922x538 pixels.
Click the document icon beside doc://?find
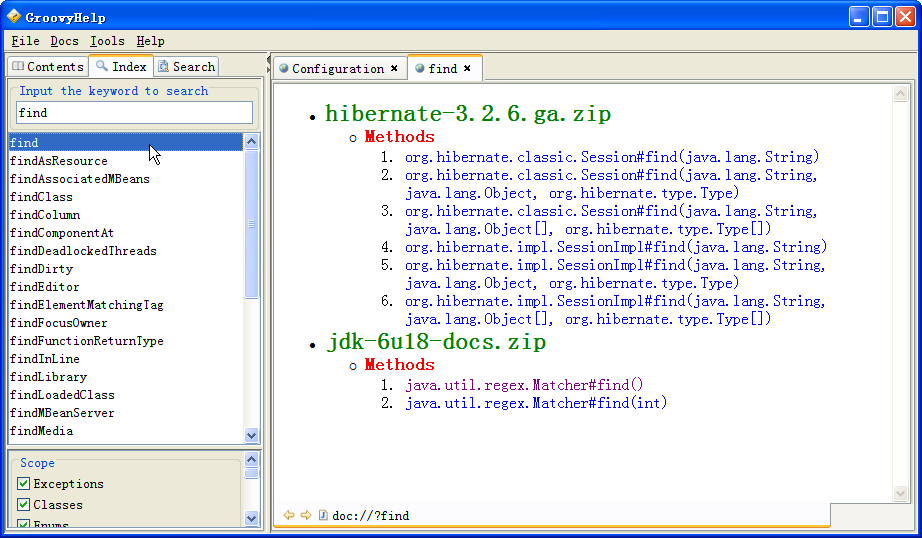(x=323, y=515)
